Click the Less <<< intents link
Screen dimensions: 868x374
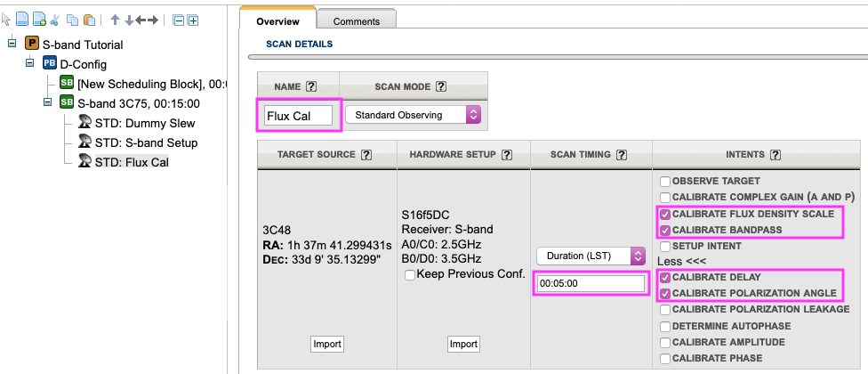pos(681,261)
